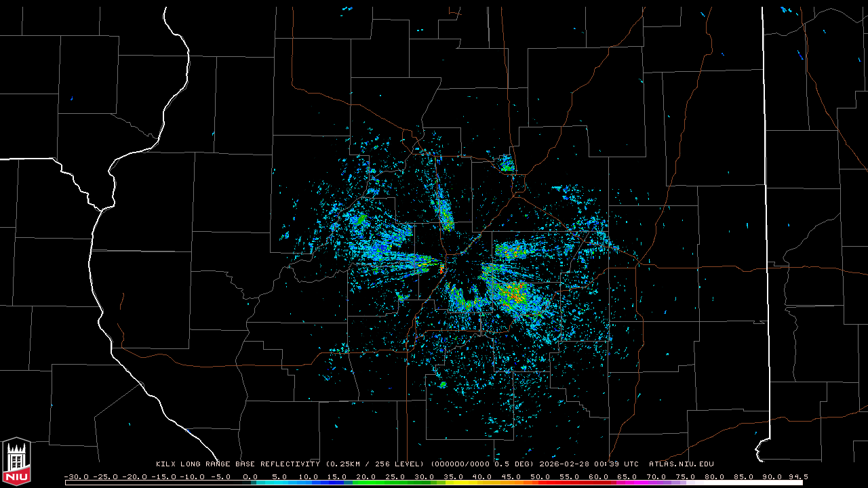The height and width of the screenshot is (488, 868).
Task: Click the NIU castle logo
Action: 16,463
